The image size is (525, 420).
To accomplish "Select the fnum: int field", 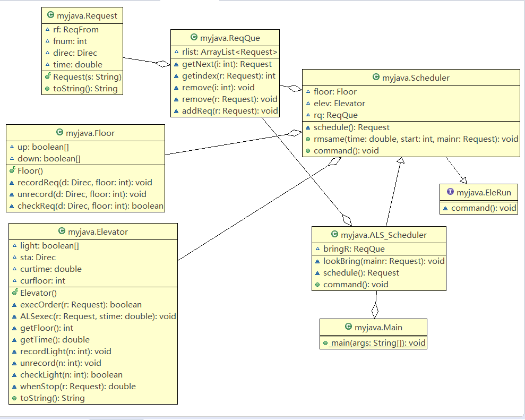I will pyautogui.click(x=70, y=41).
